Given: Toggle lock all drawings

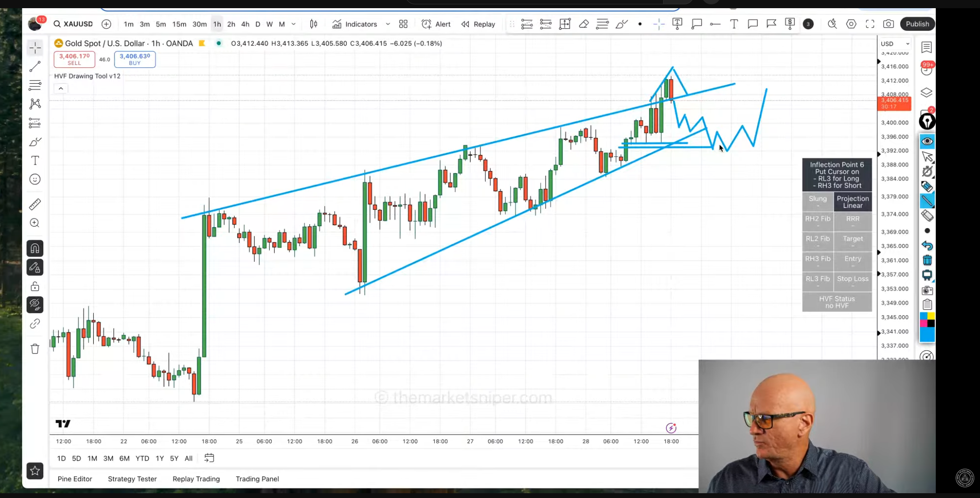Looking at the screenshot, I should (x=35, y=286).
